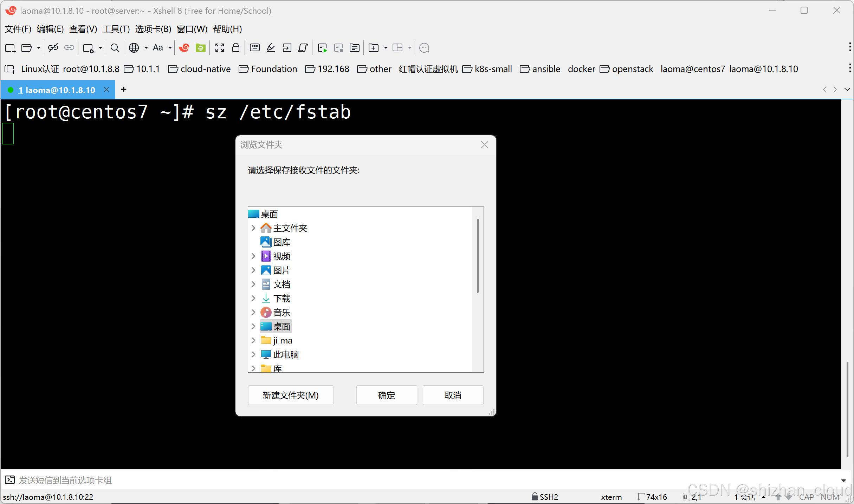This screenshot has height=504, width=854.
Task: Toggle hidden connection display
Action: (53, 48)
